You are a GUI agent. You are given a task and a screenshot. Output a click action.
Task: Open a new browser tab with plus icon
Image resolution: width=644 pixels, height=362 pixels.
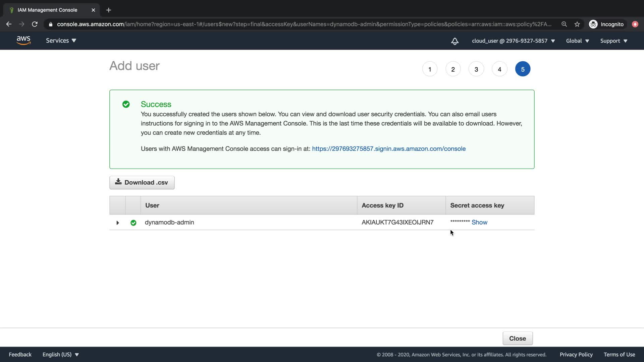[108, 10]
